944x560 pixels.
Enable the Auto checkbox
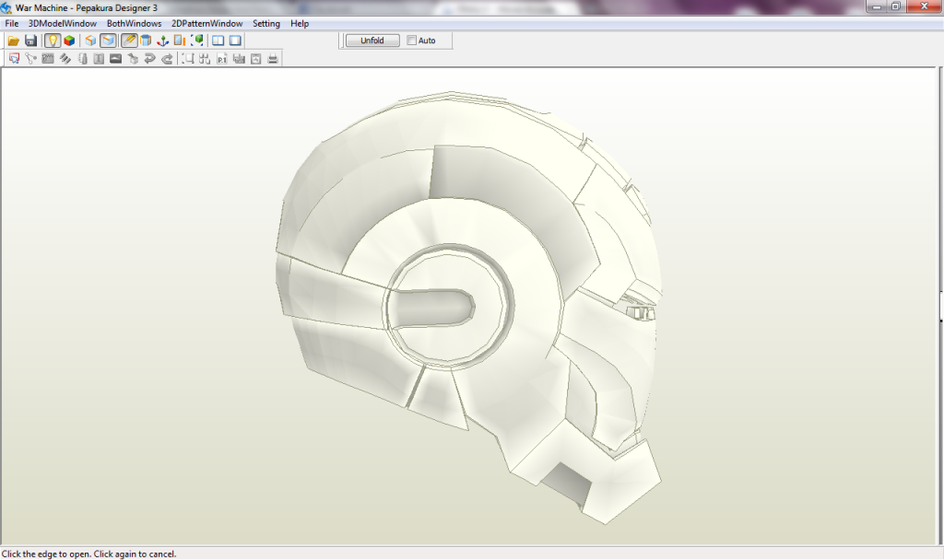pos(412,41)
